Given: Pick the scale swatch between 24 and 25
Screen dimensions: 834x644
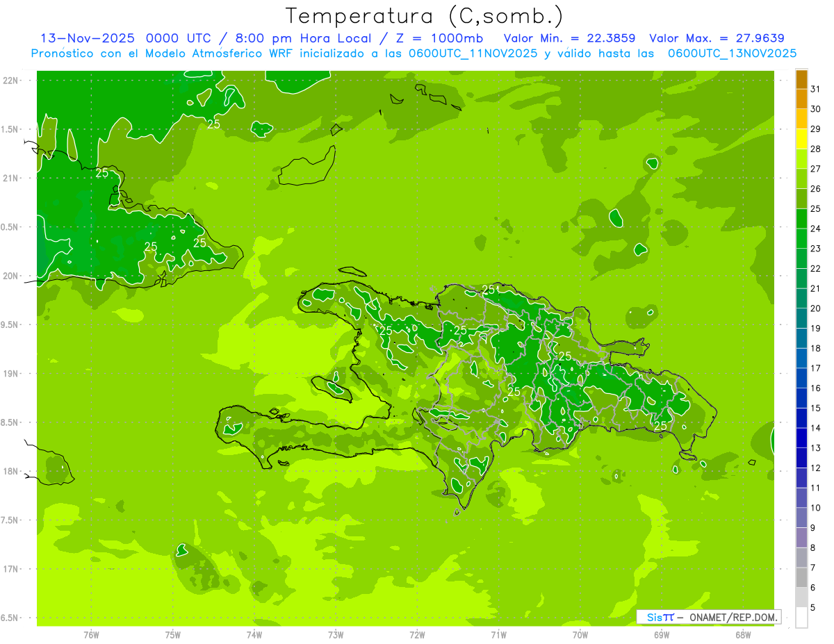Looking at the screenshot, I should coord(801,219).
